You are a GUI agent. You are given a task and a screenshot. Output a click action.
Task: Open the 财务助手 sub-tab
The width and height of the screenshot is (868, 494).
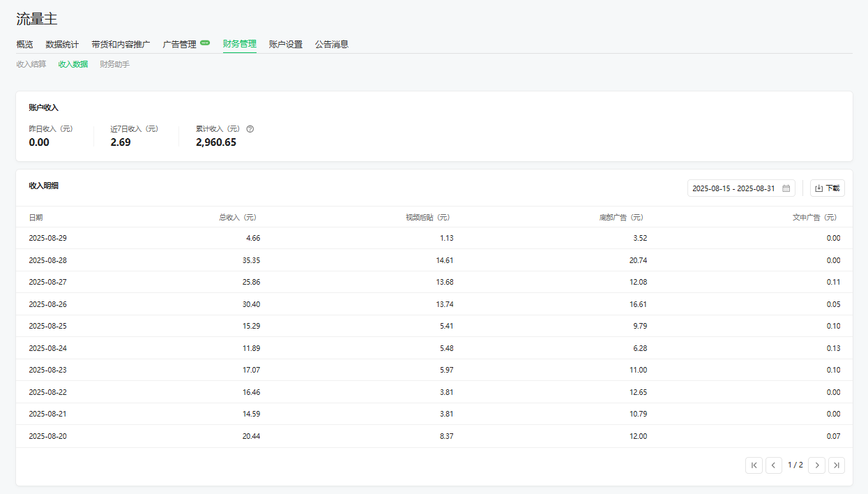pos(114,64)
